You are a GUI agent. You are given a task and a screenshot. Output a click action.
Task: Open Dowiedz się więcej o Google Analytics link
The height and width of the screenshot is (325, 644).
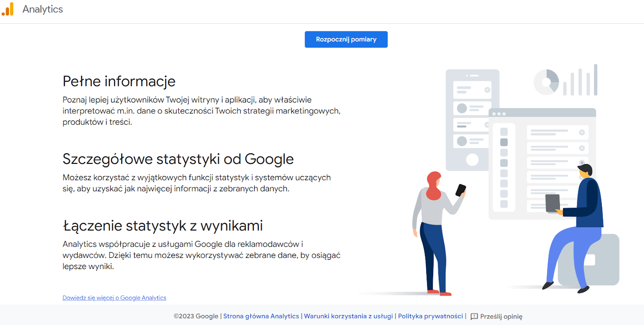114,298
